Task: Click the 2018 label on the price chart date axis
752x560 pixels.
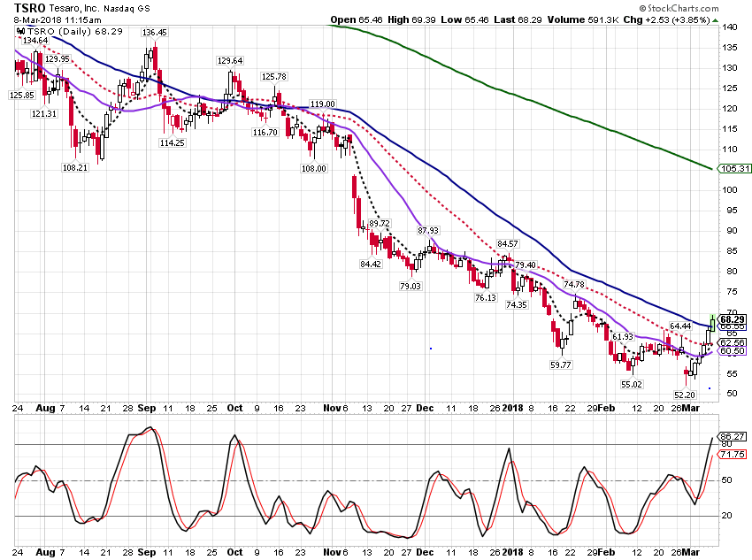Action: coord(512,408)
